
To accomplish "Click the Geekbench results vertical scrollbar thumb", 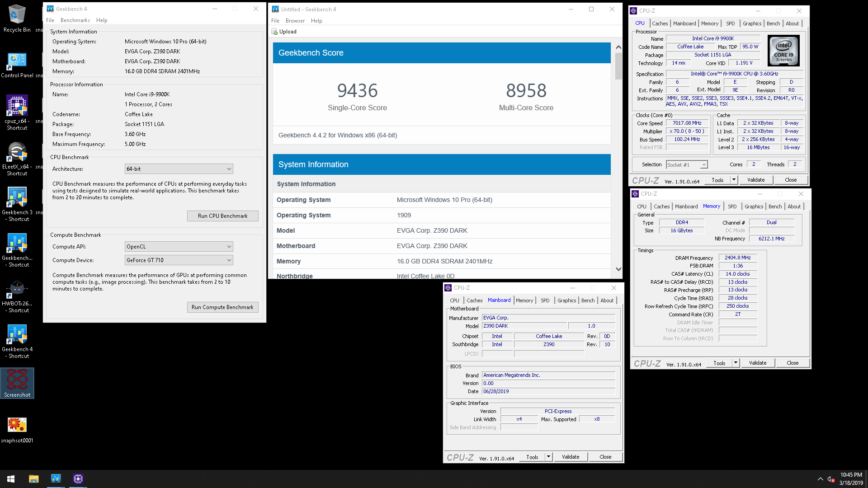I will click(x=618, y=66).
